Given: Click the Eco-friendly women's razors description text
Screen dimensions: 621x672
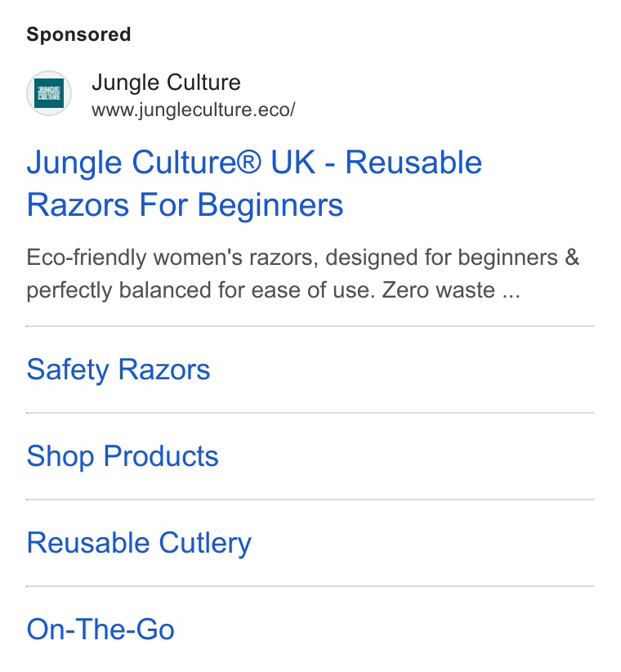Looking at the screenshot, I should tap(303, 274).
